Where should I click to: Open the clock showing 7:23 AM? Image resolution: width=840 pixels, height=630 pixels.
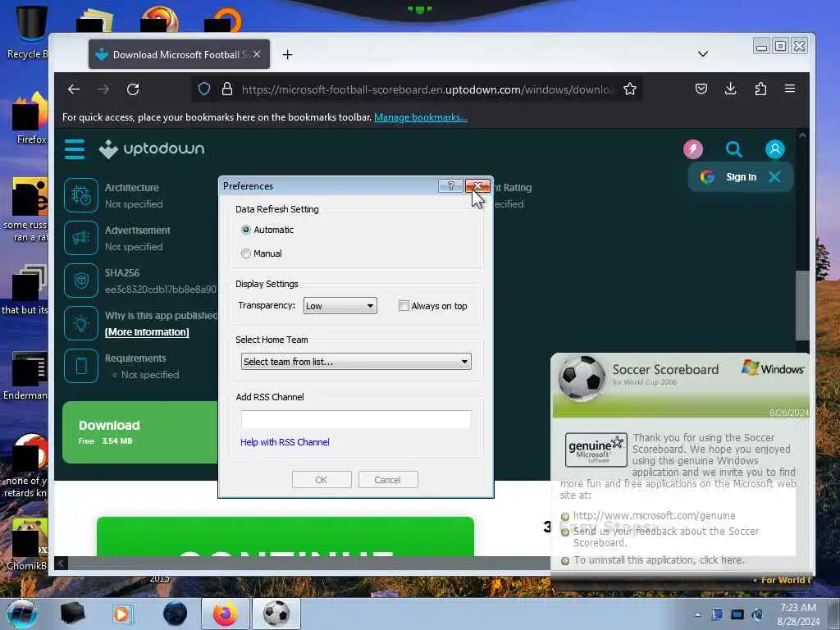tap(798, 614)
